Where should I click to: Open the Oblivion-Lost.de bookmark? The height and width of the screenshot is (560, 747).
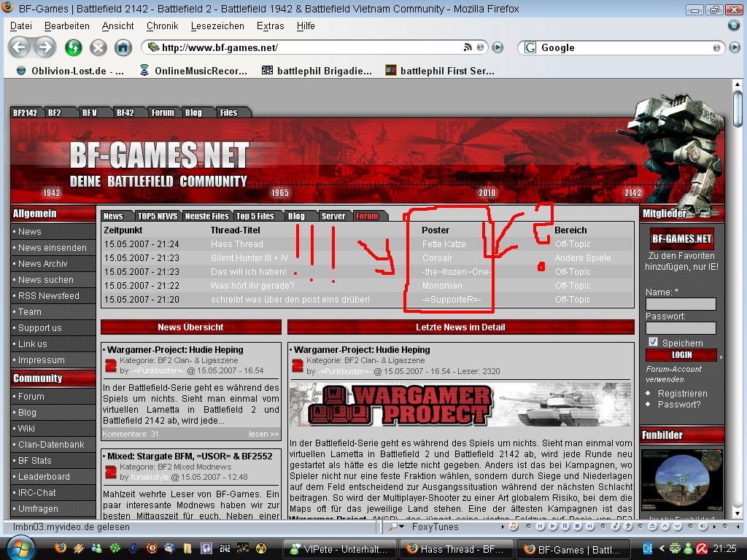[x=70, y=71]
